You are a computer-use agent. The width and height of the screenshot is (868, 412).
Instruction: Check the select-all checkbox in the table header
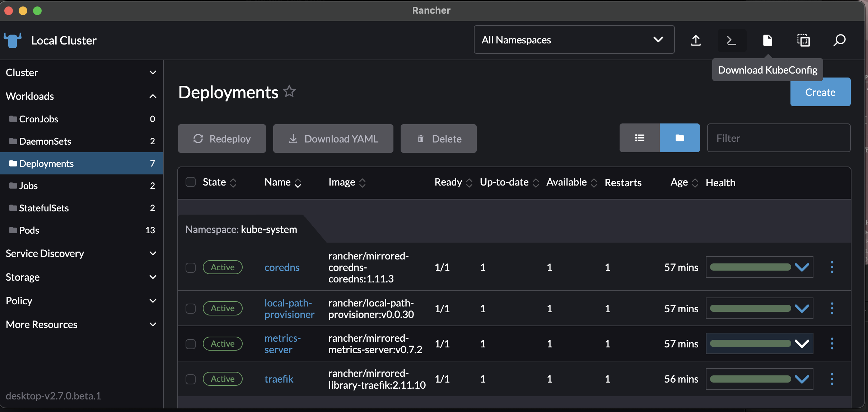coord(191,182)
